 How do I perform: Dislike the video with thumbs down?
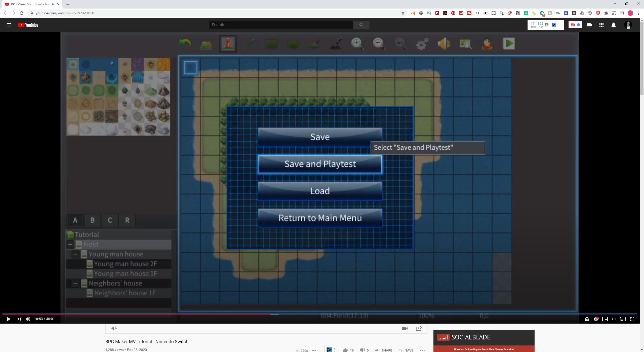point(362,350)
